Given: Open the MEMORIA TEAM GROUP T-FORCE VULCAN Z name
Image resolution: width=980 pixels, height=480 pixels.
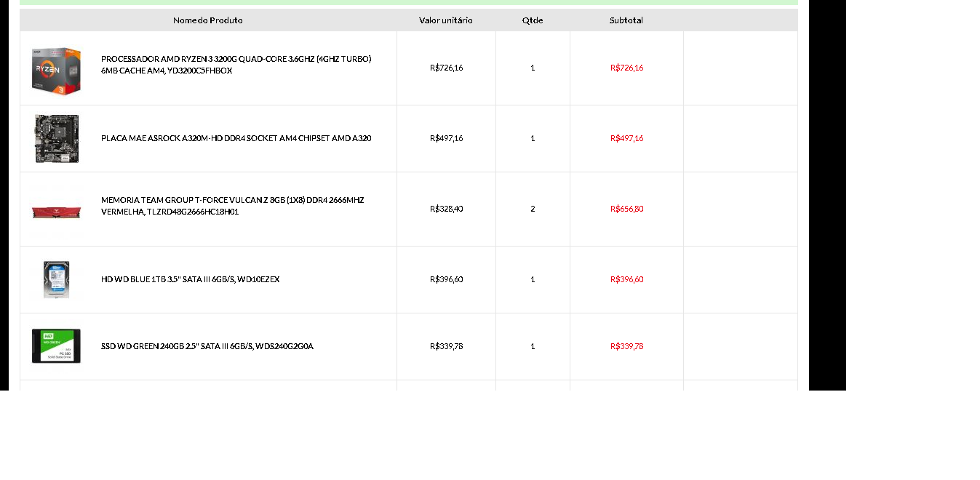Looking at the screenshot, I should pos(232,206).
